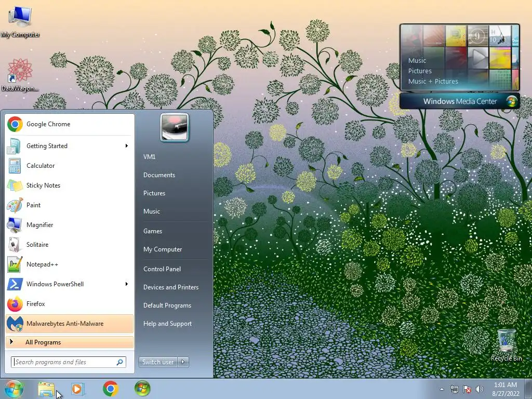Open Help and Support
The height and width of the screenshot is (399, 532).
pyautogui.click(x=167, y=324)
